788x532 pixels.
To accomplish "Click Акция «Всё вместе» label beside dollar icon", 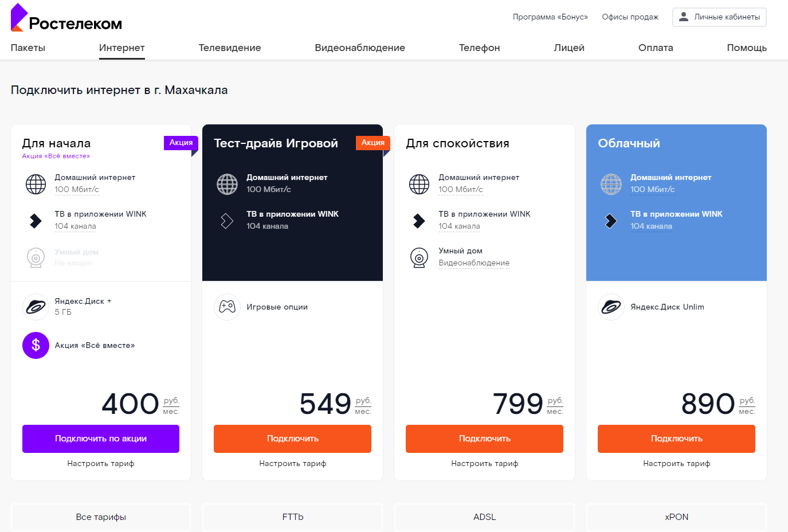I will 95,346.
